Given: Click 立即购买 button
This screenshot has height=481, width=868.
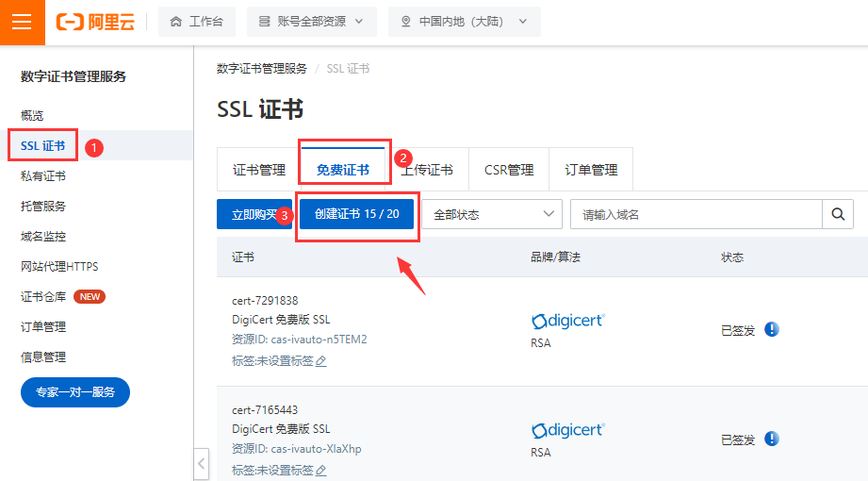Looking at the screenshot, I should (x=254, y=214).
